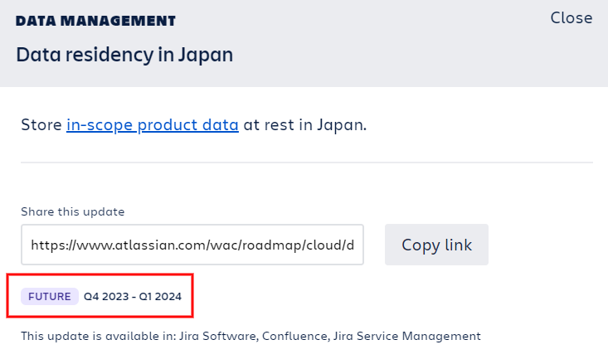The image size is (608, 364).
Task: Click the horizontal divider below the description
Action: [x=307, y=163]
